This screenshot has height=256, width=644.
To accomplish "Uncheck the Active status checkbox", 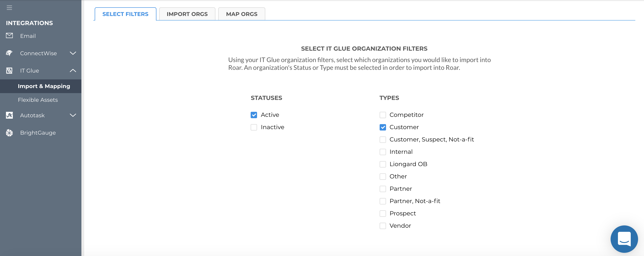I will click(x=254, y=115).
